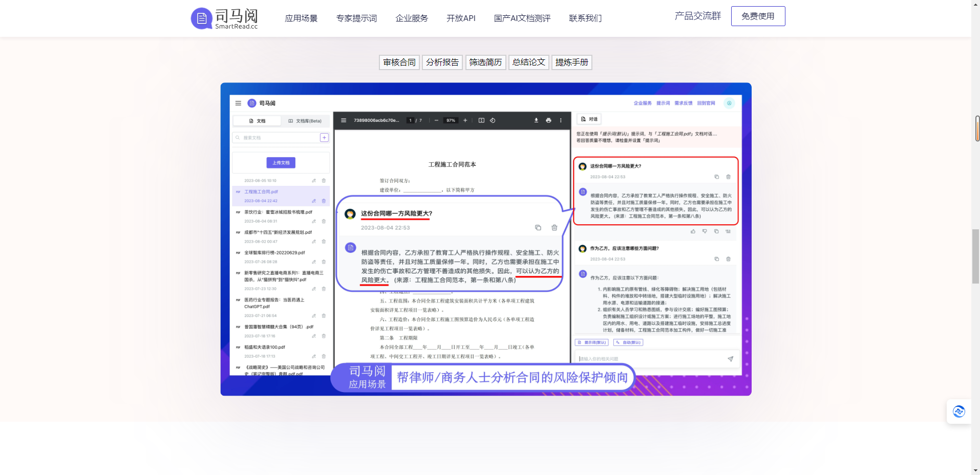Click the fit-to-page icon in PDF toolbar
This screenshot has height=475, width=980.
coord(482,120)
